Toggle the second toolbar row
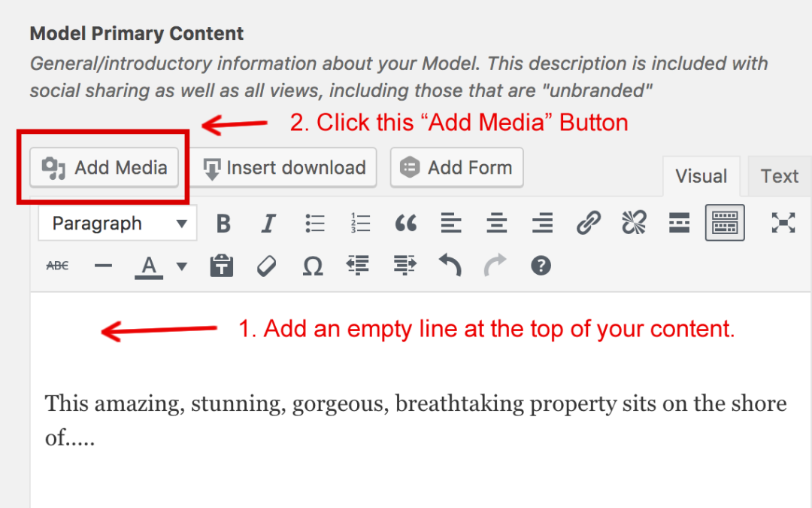Screen dimensions: 812x508 (724, 223)
